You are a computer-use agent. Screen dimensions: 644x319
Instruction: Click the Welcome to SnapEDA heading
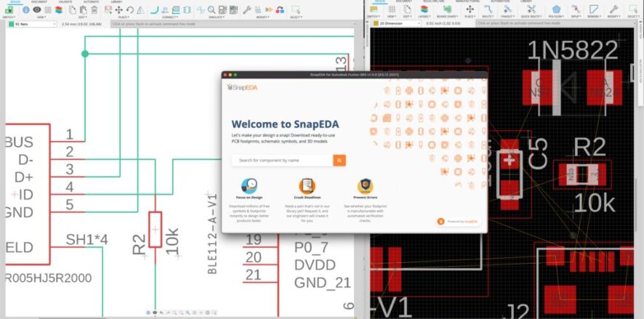coord(285,124)
